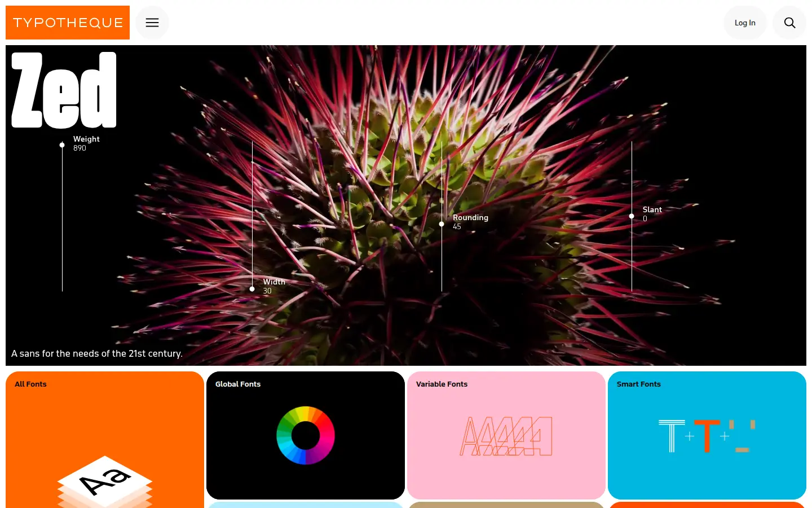The width and height of the screenshot is (812, 508).
Task: Click the Slant value 0
Action: 645,218
